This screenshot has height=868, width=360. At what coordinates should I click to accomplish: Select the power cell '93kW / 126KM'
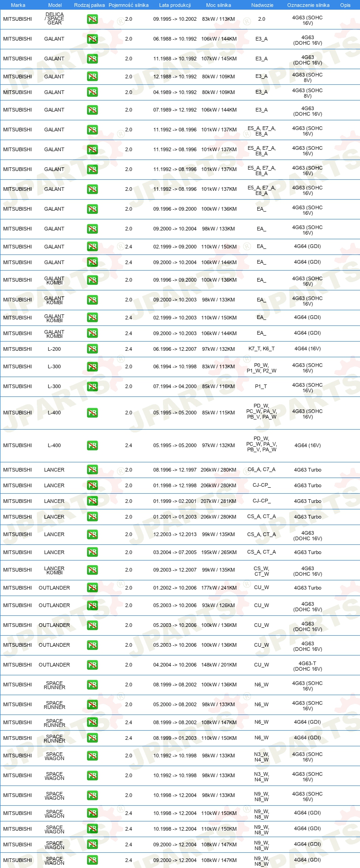(219, 606)
